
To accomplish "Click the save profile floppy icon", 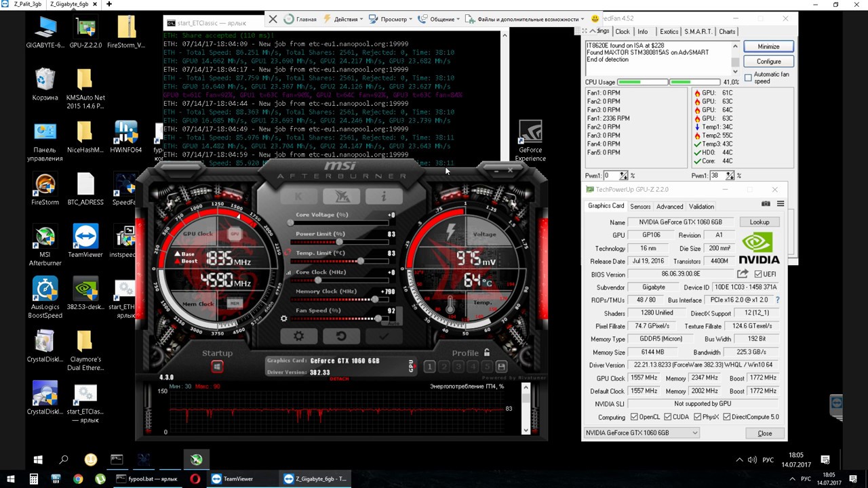I will pos(501,367).
